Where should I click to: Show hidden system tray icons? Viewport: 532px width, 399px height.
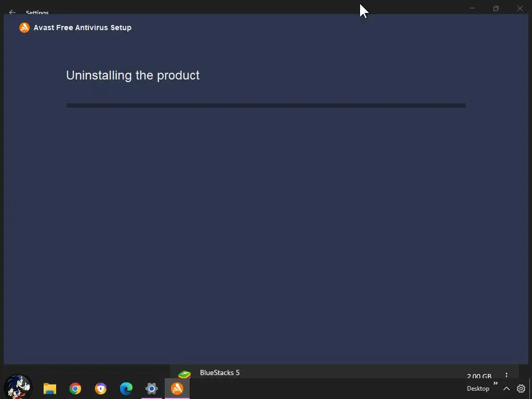pos(506,389)
